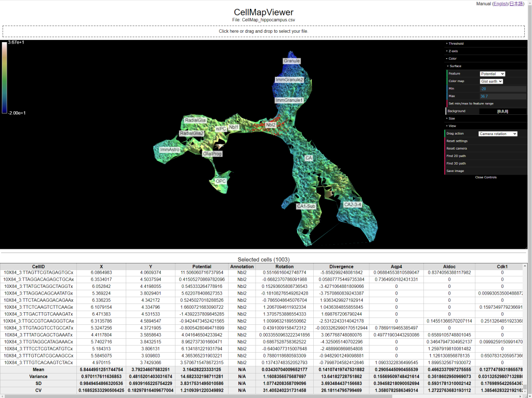Click the Close Controls bar
The height and width of the screenshot is (398, 532).
(x=486, y=177)
